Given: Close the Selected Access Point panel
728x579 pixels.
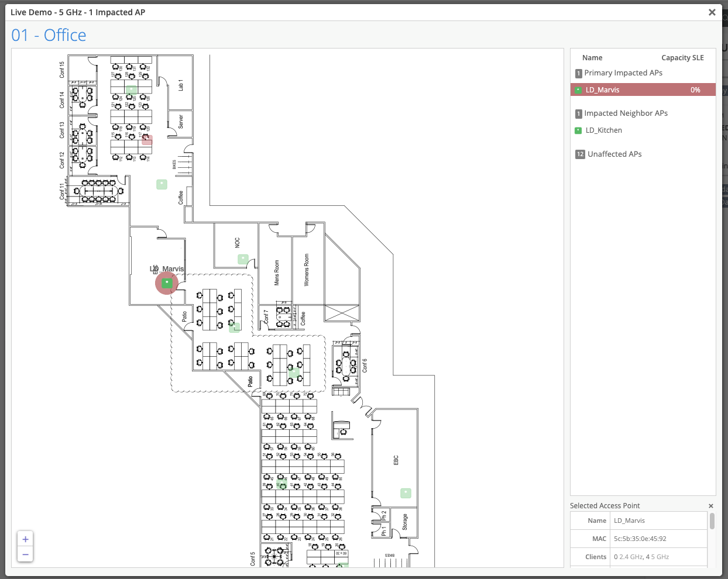Looking at the screenshot, I should pos(711,506).
